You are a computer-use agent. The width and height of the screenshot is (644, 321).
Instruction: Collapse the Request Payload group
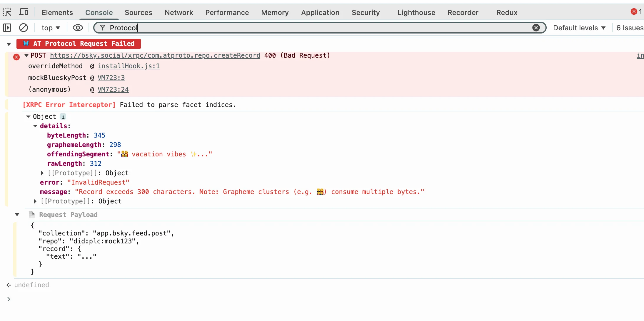tap(17, 215)
